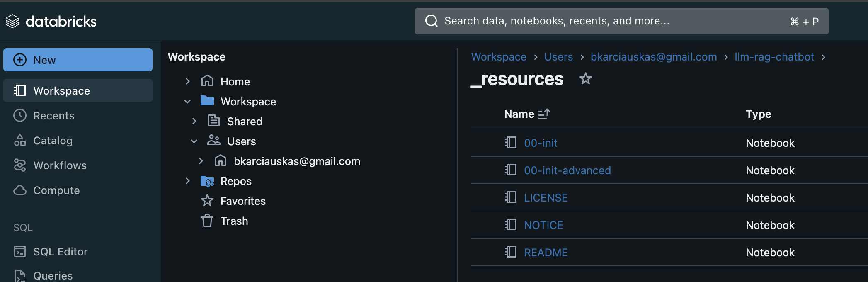Open the 00-init-advanced notebook link
The width and height of the screenshot is (868, 282).
coord(567,170)
